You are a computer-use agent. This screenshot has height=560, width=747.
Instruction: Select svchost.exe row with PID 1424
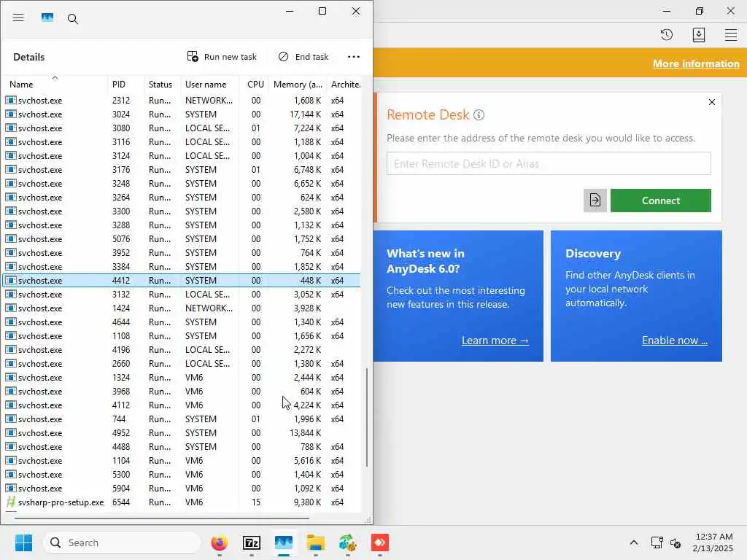tap(182, 308)
